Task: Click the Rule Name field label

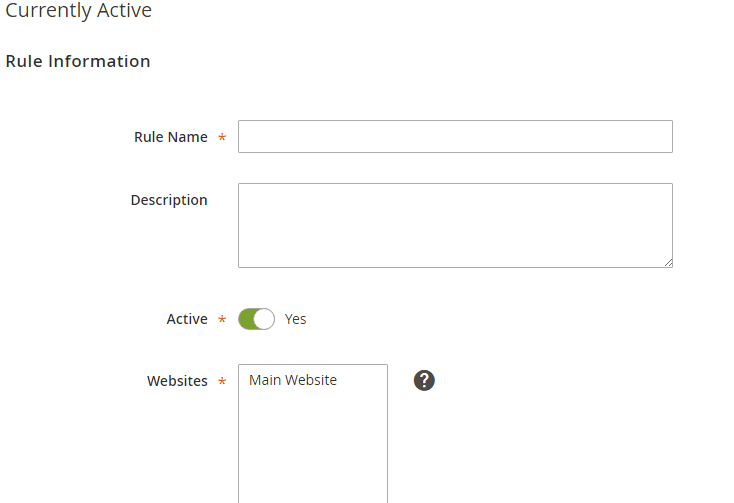Action: [x=171, y=137]
